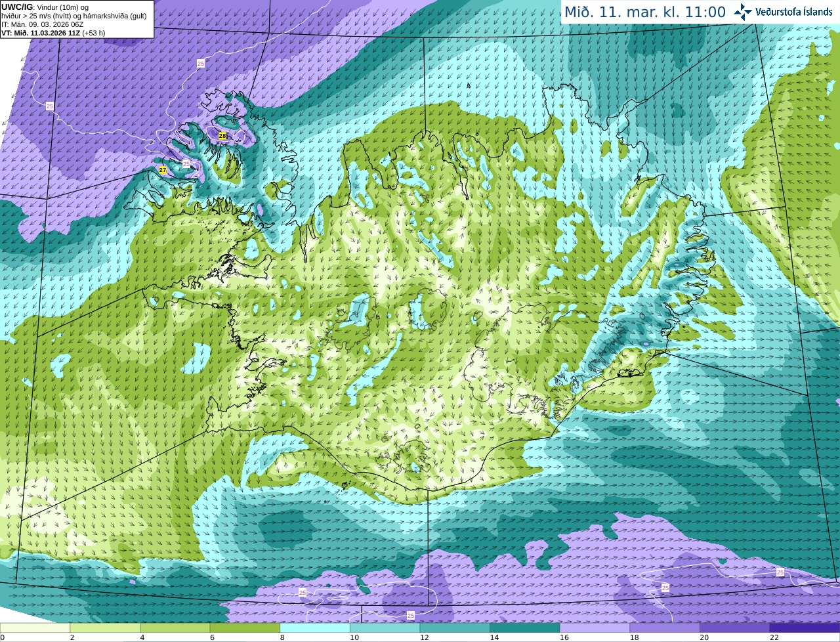
Task: Click the UWC/IG Vindur (10m) title line
Action: (x=45, y=7)
